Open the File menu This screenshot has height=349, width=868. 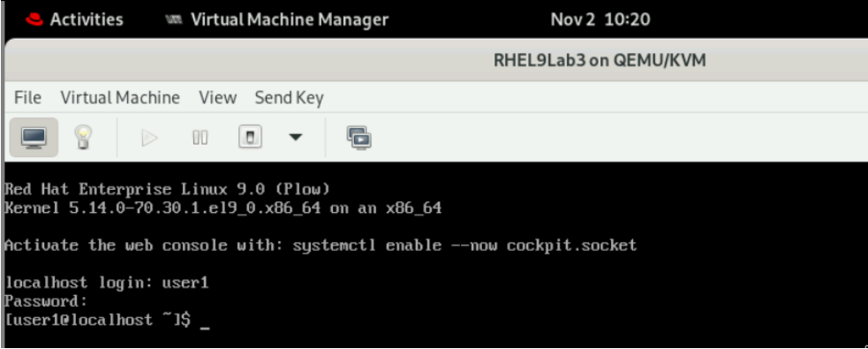point(27,98)
